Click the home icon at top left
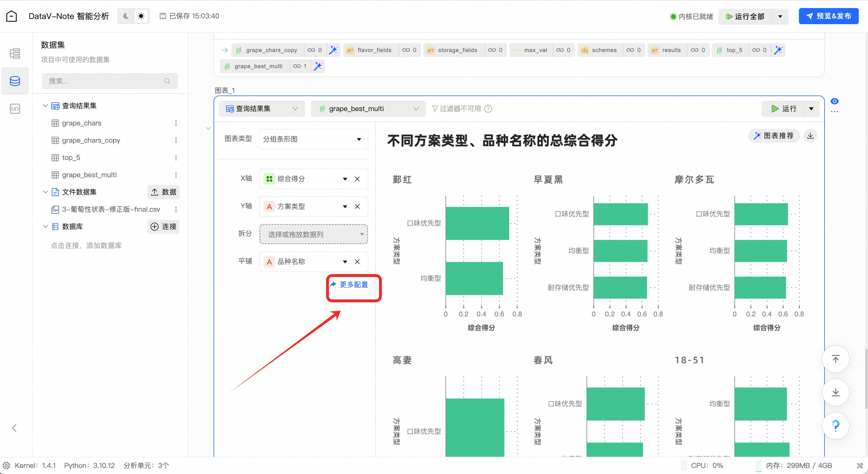Screen dimensions: 868x474 pyautogui.click(x=12, y=16)
